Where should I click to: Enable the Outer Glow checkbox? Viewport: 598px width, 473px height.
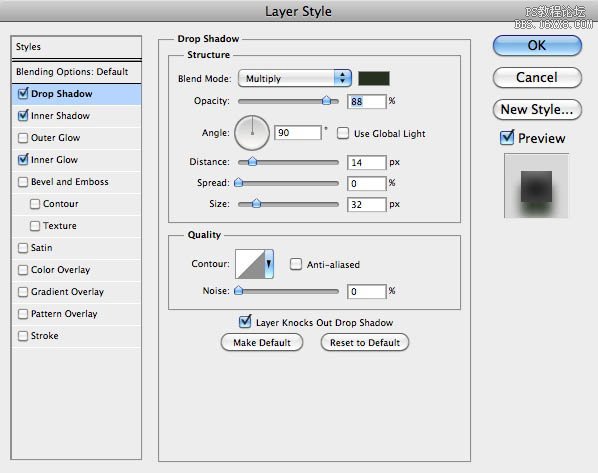tap(23, 138)
